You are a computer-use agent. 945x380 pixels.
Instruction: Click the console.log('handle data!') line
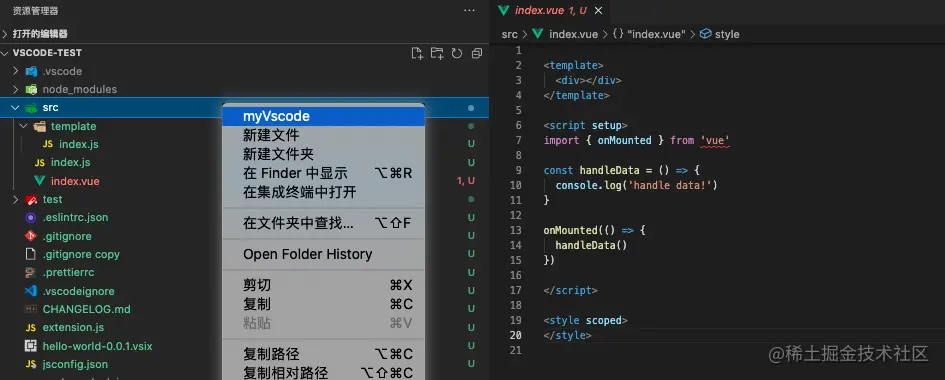[x=636, y=185]
